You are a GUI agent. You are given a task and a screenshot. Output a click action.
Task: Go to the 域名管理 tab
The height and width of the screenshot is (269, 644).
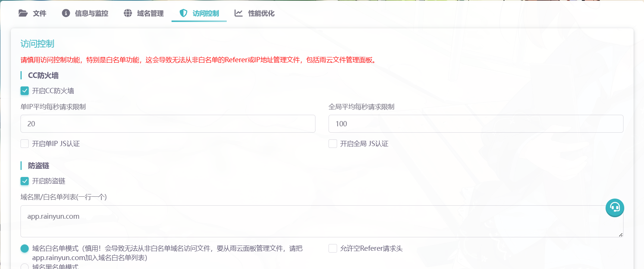(150, 13)
